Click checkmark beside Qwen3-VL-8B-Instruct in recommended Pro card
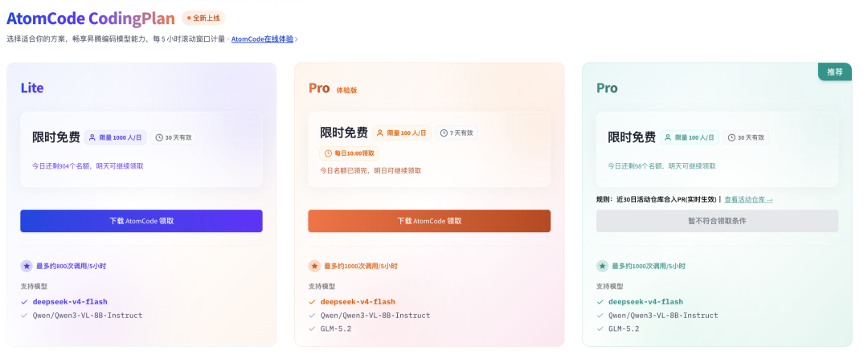Viewport: 868px width, 355px height. 600,315
